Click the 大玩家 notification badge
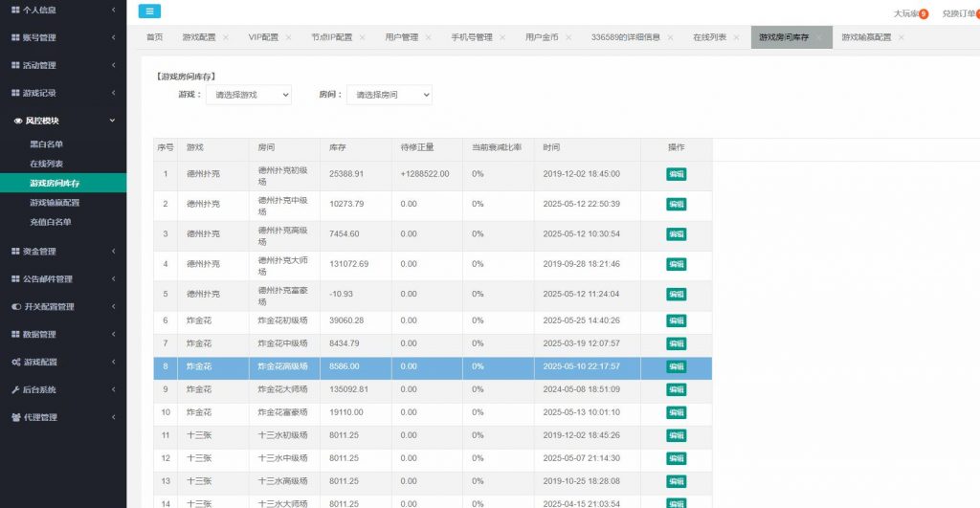The width and height of the screenshot is (980, 508). tap(924, 13)
